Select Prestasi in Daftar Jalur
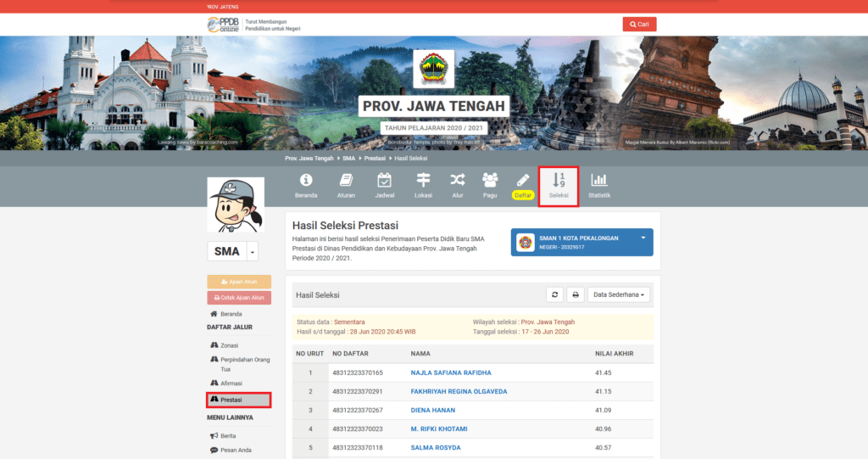This screenshot has height=459, width=868. click(x=239, y=400)
